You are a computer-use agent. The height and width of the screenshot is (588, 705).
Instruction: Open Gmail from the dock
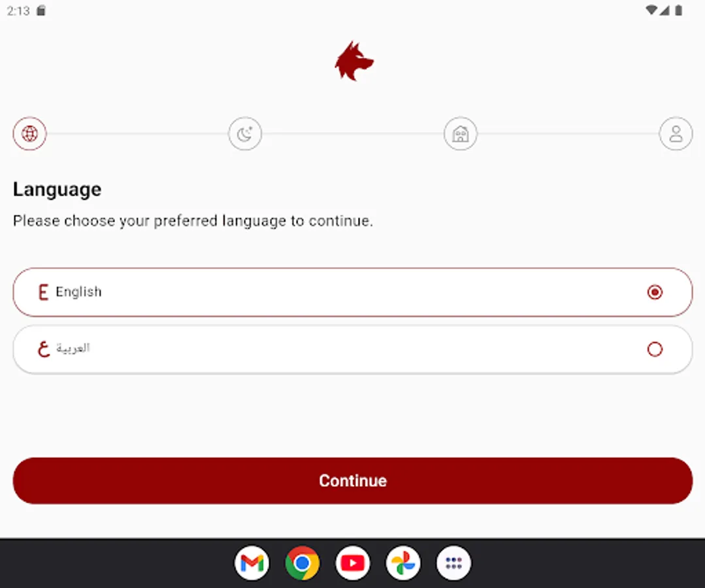click(252, 563)
